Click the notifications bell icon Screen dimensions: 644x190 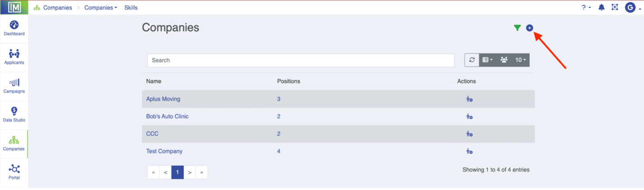(x=601, y=7)
